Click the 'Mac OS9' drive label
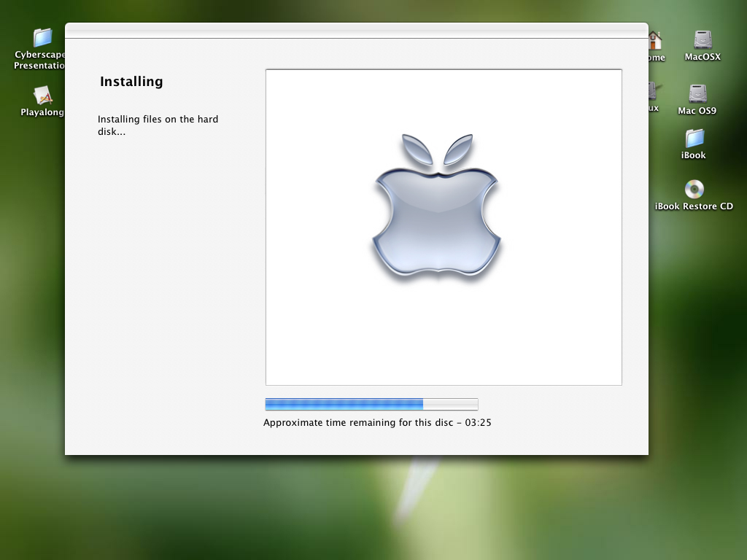 [x=697, y=111]
